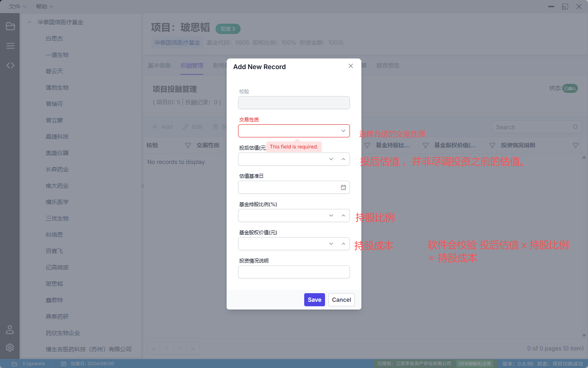Select 玻思韬 in the project tree
588x368 pixels.
[54, 284]
